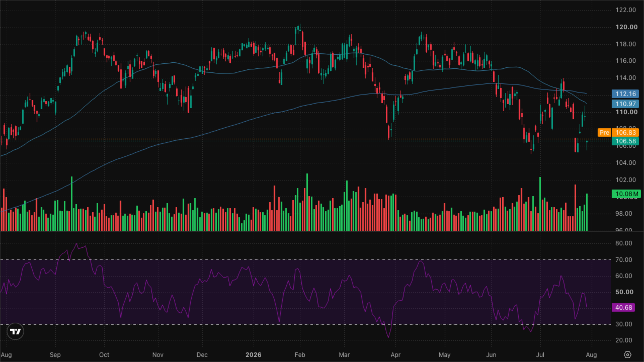Select the Jul month marker
The width and height of the screenshot is (644, 362).
540,355
